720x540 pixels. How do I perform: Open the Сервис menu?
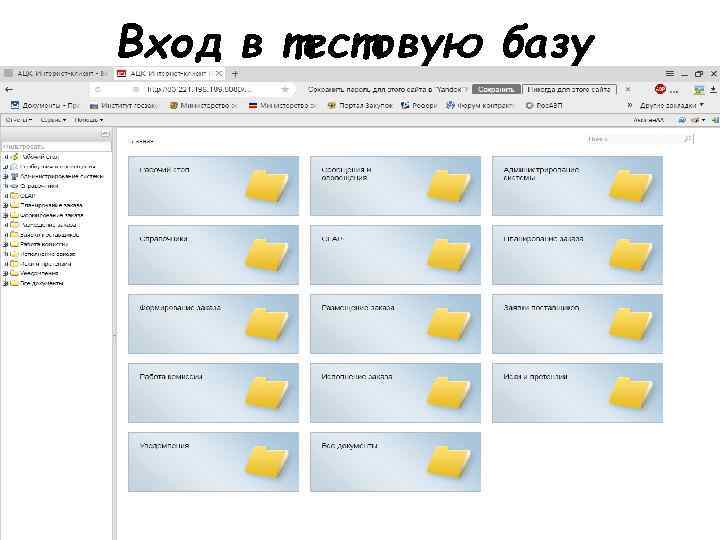coord(53,120)
